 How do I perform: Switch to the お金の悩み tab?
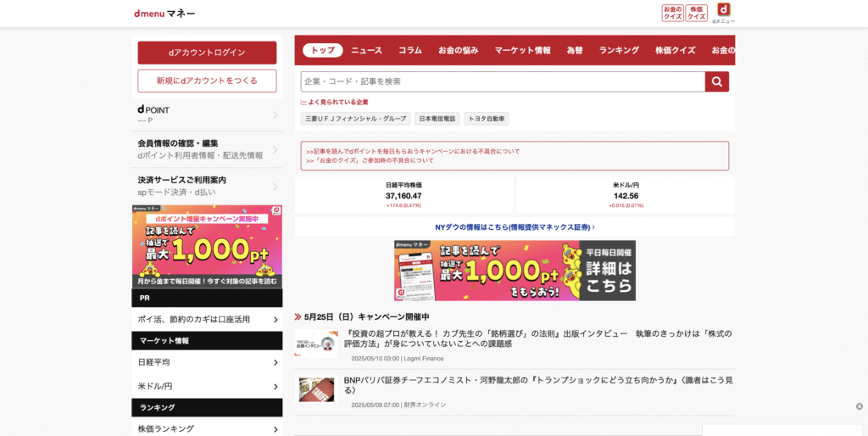point(459,50)
